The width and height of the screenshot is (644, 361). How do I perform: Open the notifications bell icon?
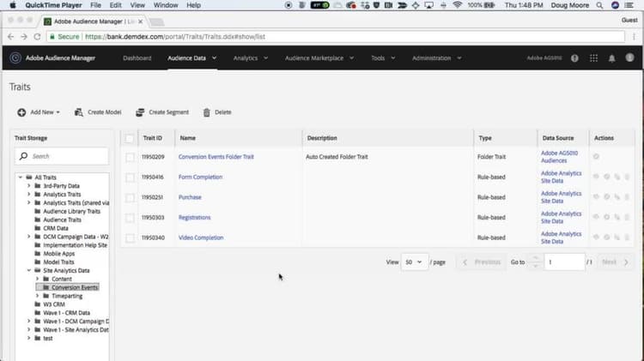click(611, 58)
